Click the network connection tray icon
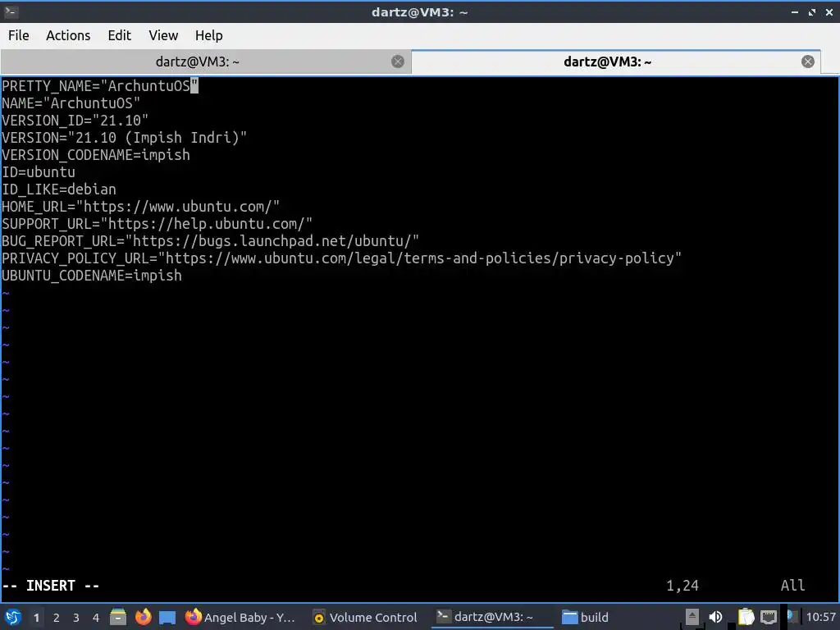The width and height of the screenshot is (840, 630). 768,617
